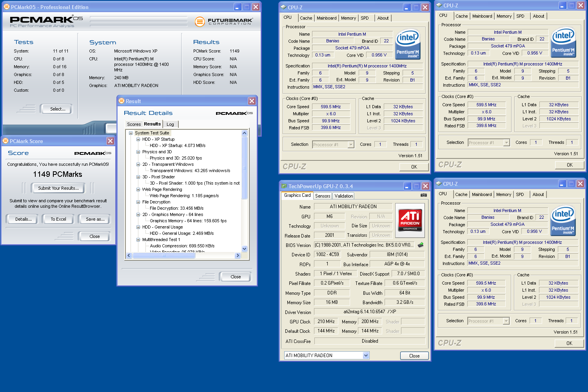Collapse the System Test Suite node
The width and height of the screenshot is (588, 392).
tap(131, 133)
